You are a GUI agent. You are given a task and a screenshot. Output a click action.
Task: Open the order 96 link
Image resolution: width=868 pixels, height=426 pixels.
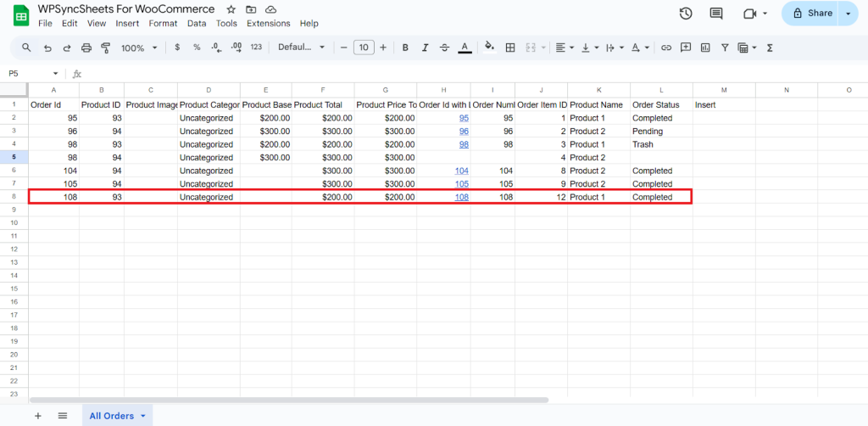(464, 132)
